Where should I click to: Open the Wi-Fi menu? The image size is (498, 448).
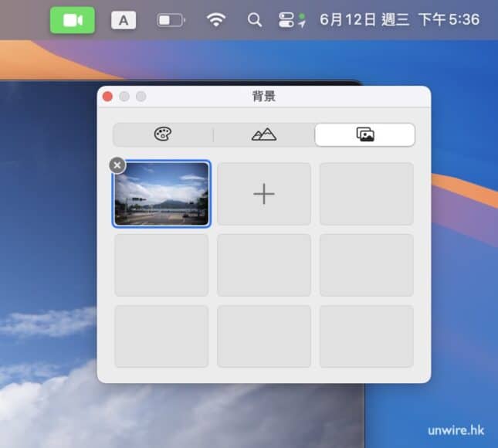(x=216, y=20)
